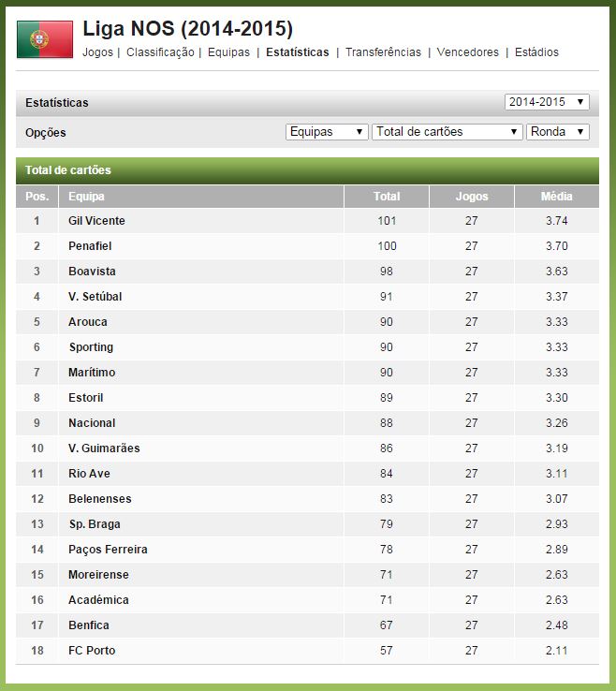Viewport: 616px width, 691px height.
Task: Open the 2014-2015 season dropdown
Action: click(547, 102)
